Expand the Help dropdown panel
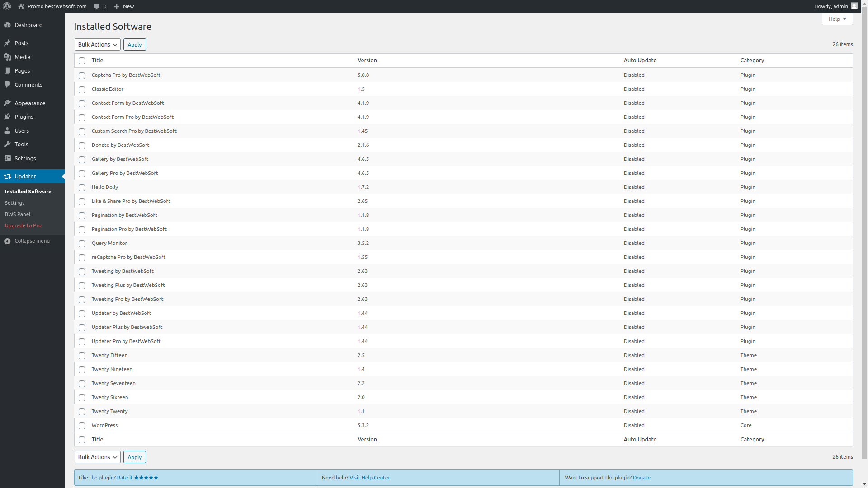 [x=837, y=19]
